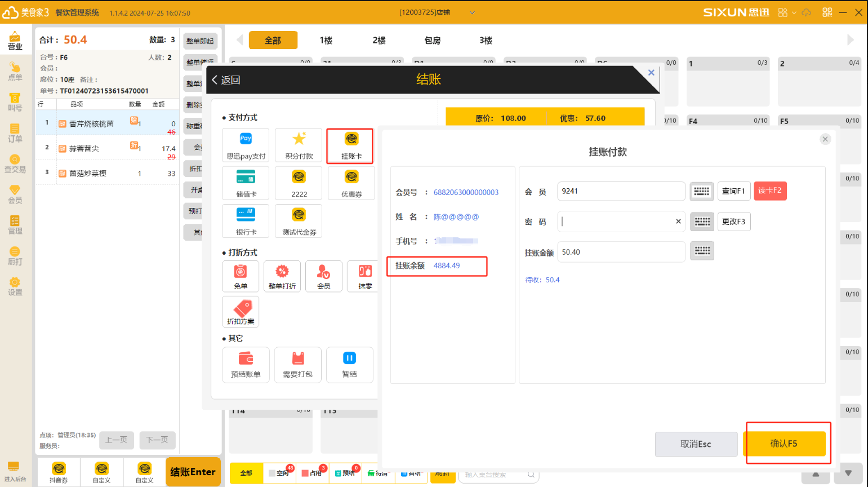
Task: Open keyboard for 会员 field
Action: [702, 191]
